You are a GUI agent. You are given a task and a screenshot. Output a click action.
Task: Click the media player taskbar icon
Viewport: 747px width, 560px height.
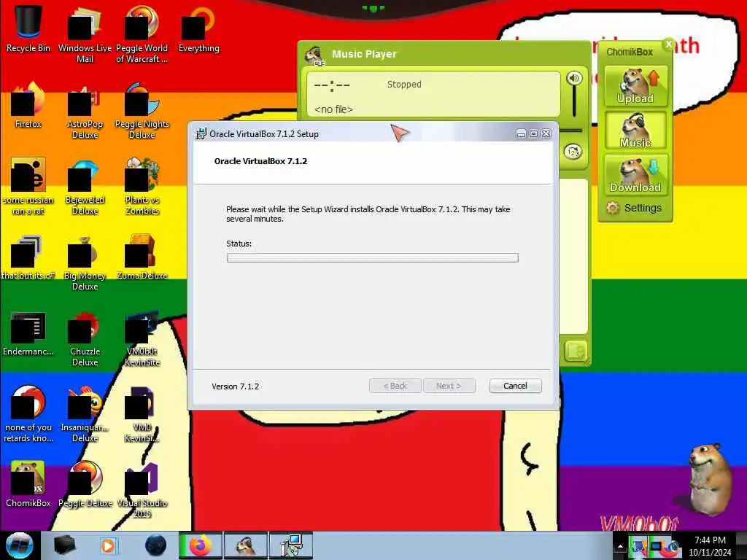pyautogui.click(x=108, y=545)
